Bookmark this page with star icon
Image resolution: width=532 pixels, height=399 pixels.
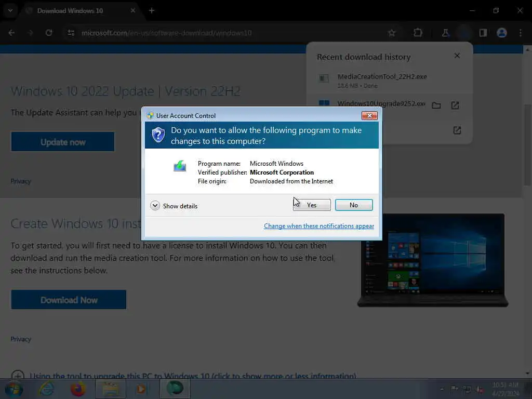(x=392, y=33)
